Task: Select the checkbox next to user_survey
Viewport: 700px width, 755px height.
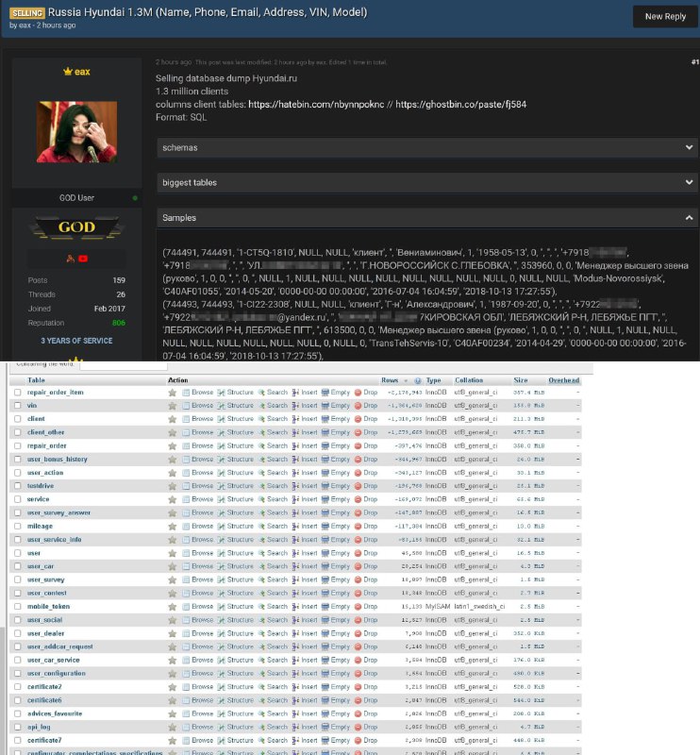Action: coord(17,579)
